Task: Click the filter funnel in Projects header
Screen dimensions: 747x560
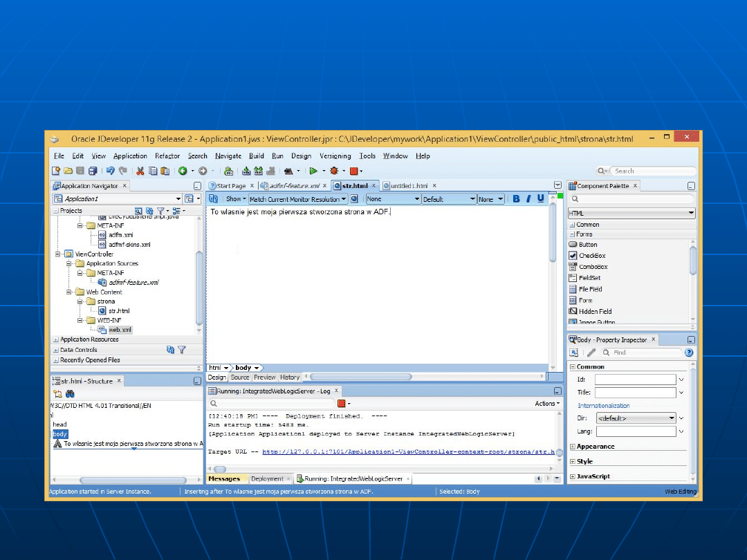Action: [x=160, y=210]
